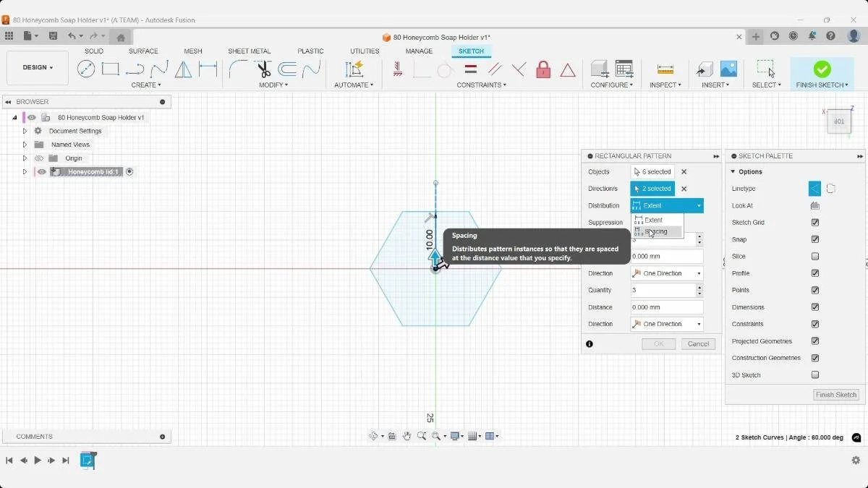
Task: Toggle the Profile checkbox
Action: (x=815, y=273)
